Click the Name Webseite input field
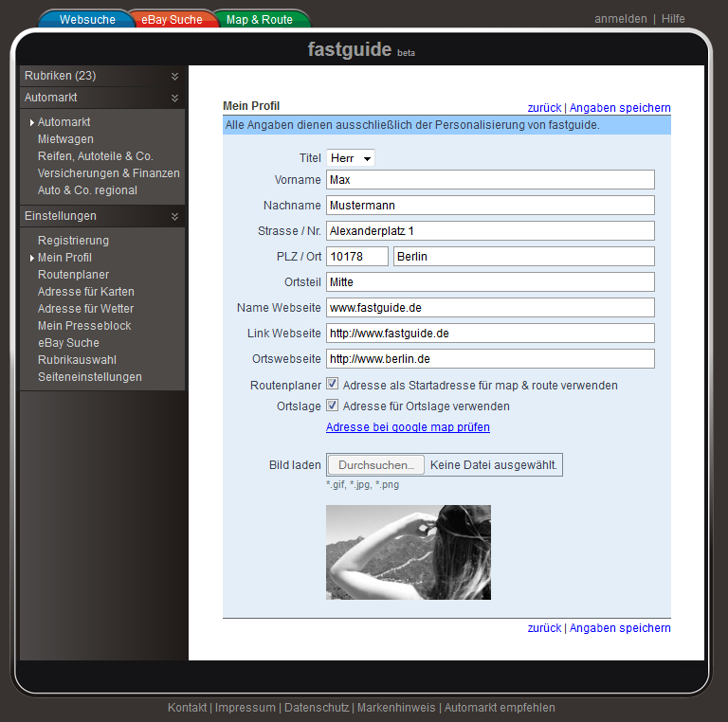Image resolution: width=728 pixels, height=722 pixels. tap(490, 307)
